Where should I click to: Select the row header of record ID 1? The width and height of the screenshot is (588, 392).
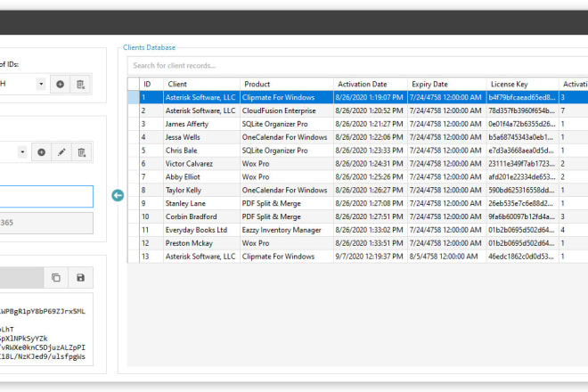[134, 97]
